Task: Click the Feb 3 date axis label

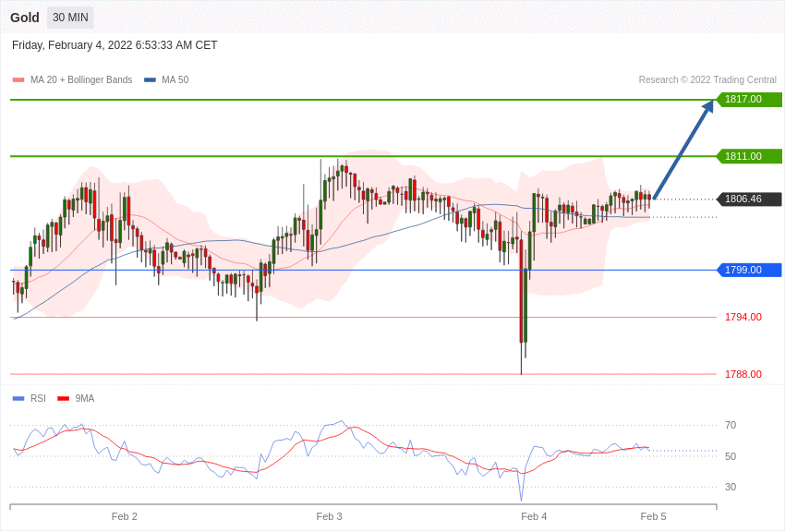Action: pos(329,516)
